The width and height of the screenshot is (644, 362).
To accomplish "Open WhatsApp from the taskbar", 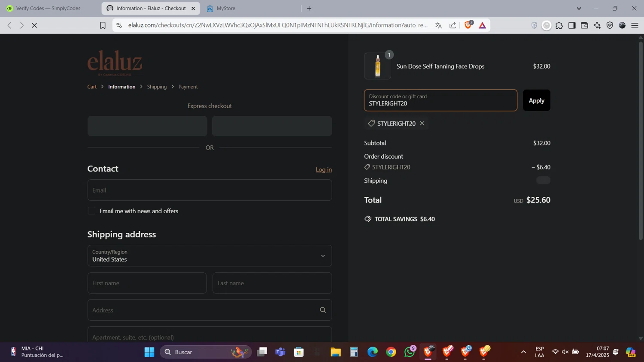I will (x=410, y=352).
